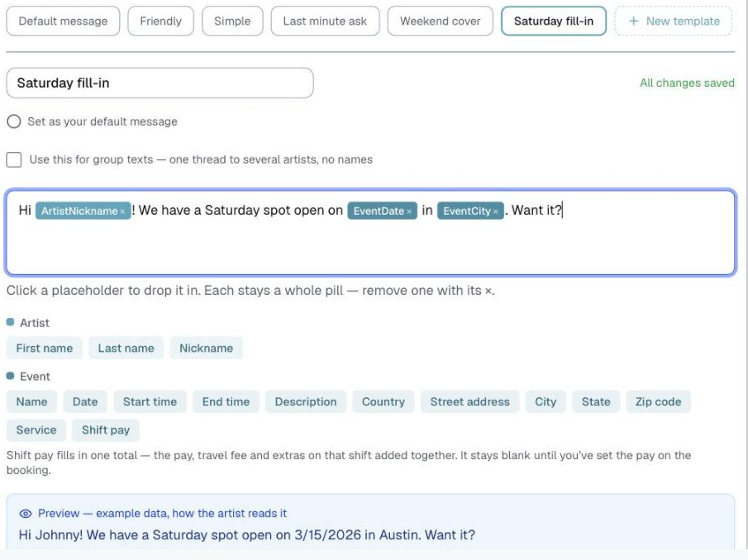Insert the Description placeholder
Image resolution: width=748 pixels, height=560 pixels.
click(x=306, y=401)
